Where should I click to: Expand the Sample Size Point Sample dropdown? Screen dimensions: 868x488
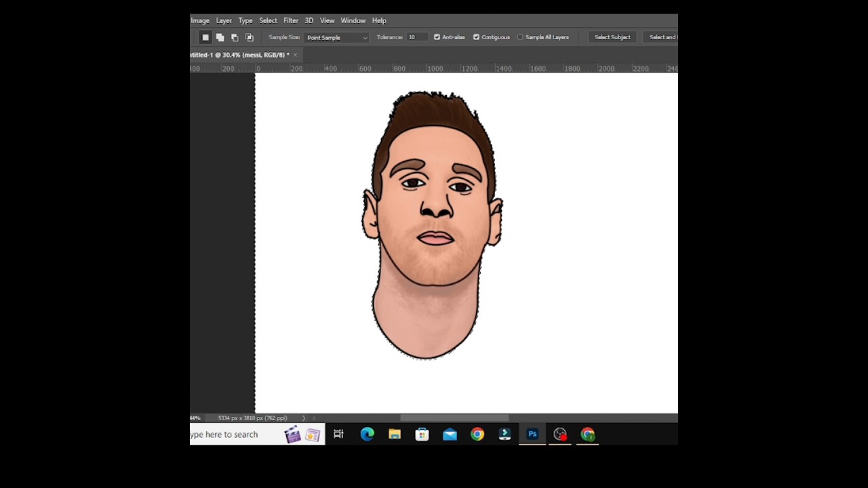(336, 37)
